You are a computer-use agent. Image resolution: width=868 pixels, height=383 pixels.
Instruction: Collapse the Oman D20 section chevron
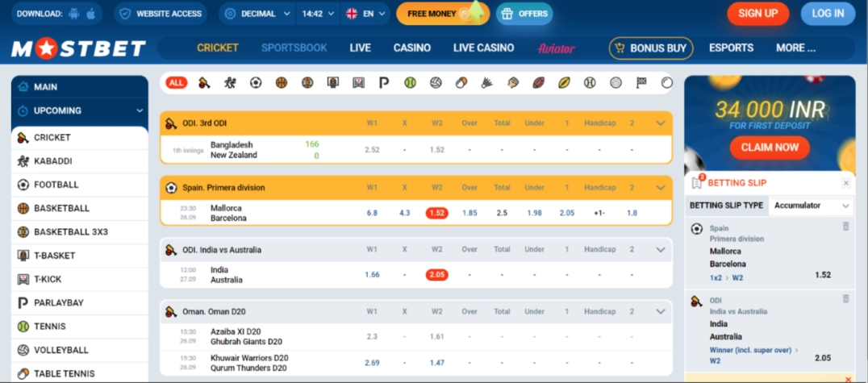pos(661,311)
